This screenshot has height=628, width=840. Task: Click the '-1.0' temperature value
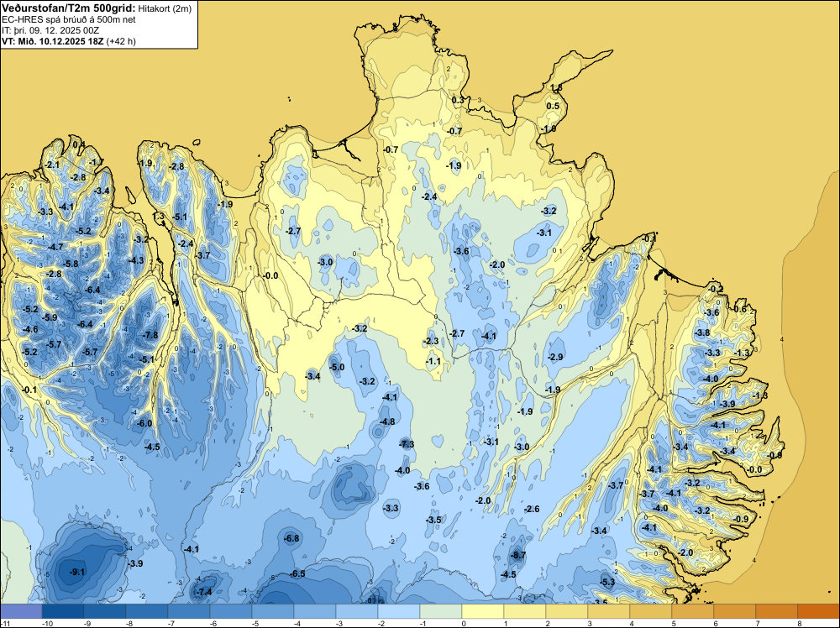548,129
